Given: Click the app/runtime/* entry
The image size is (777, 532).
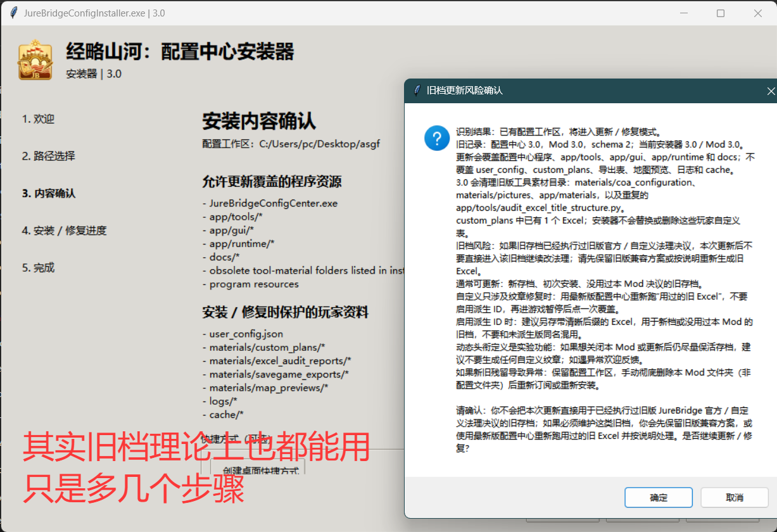Looking at the screenshot, I should [238, 243].
